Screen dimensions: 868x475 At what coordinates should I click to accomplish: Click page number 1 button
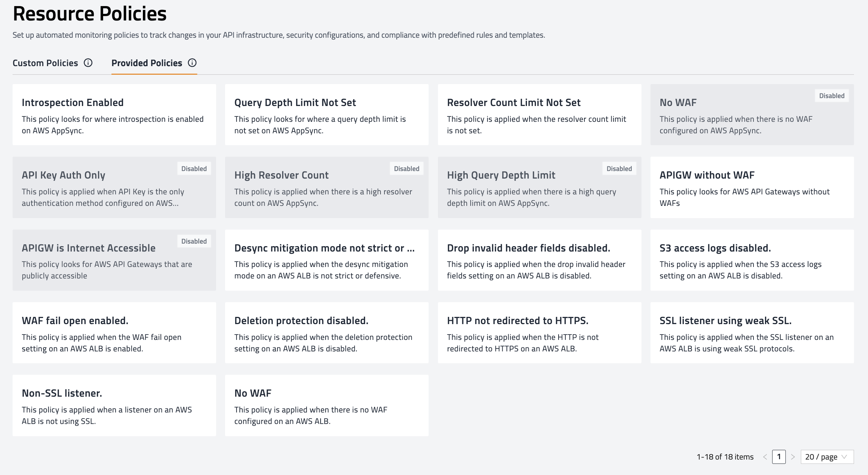(x=779, y=457)
